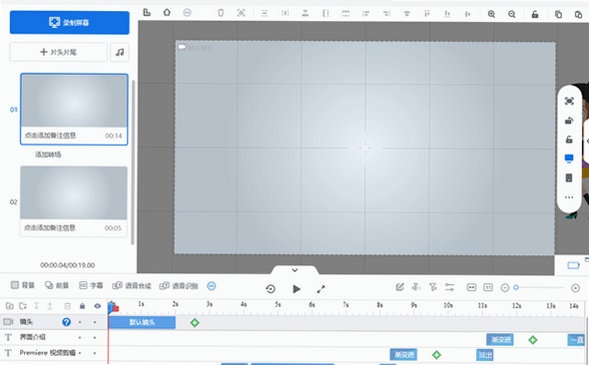Click the blue minus circle after 语音识别

tap(211, 286)
